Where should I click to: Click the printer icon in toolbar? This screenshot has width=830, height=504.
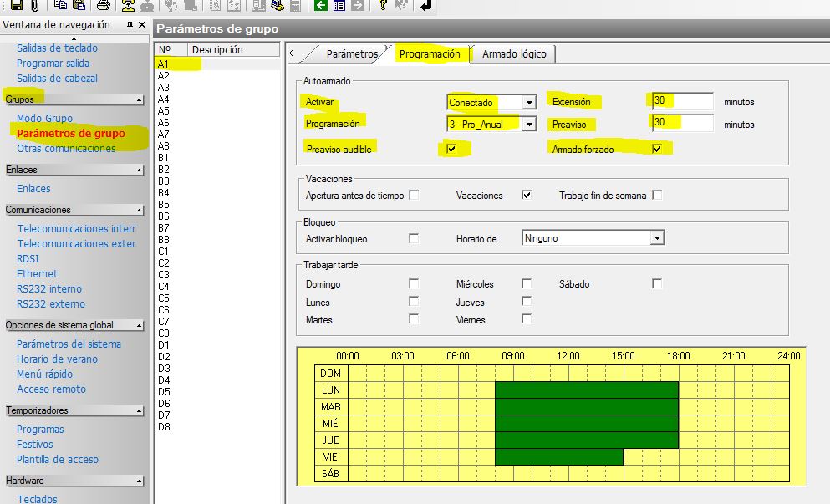click(x=103, y=5)
